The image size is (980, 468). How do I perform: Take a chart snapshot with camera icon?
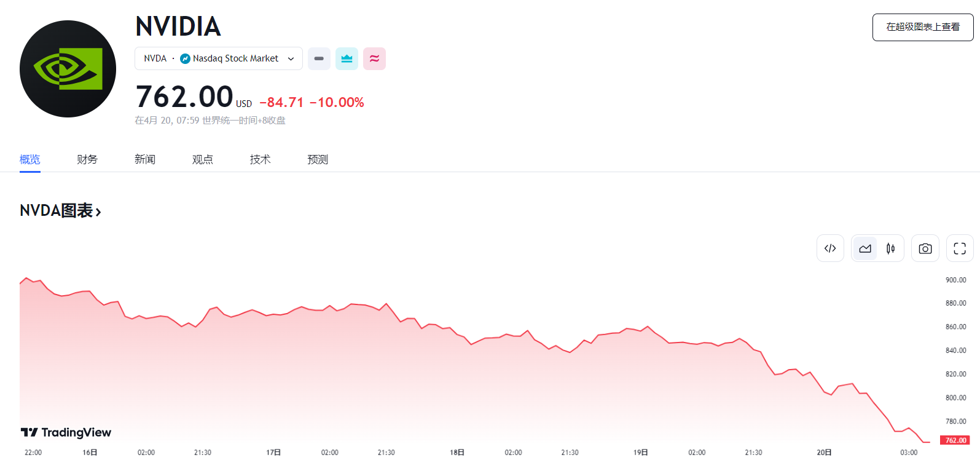click(925, 248)
